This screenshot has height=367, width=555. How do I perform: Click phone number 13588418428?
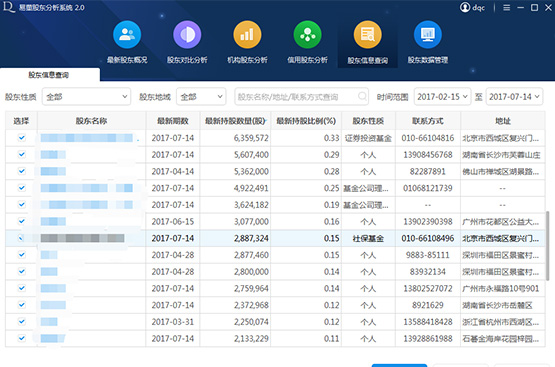pyautogui.click(x=428, y=322)
